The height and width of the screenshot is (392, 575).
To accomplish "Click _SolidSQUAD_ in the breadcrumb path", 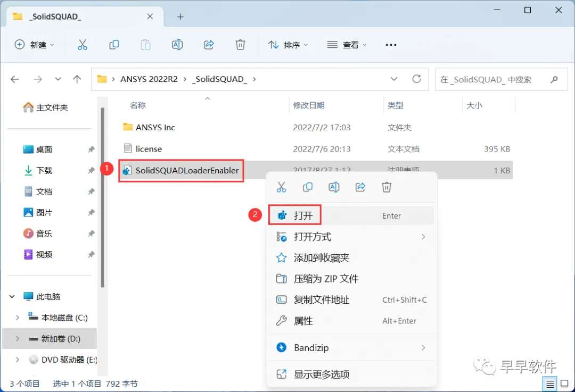I will click(x=220, y=79).
